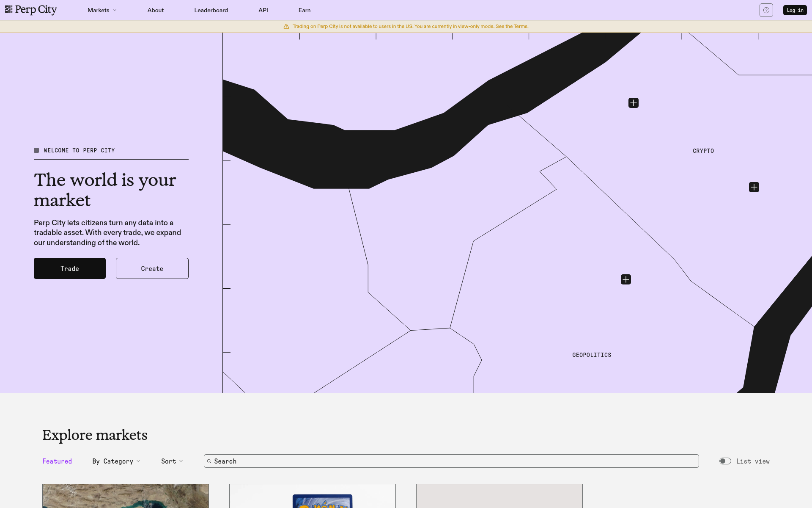The width and height of the screenshot is (812, 508).
Task: Open the Pokémon card market thumbnail
Action: [x=313, y=496]
